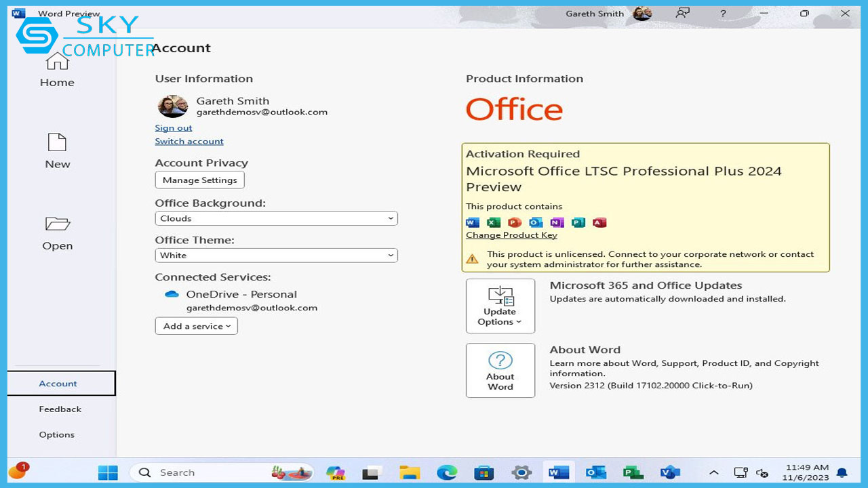Click the PowerPoint icon in product list
The height and width of the screenshot is (488, 868).
(x=515, y=222)
